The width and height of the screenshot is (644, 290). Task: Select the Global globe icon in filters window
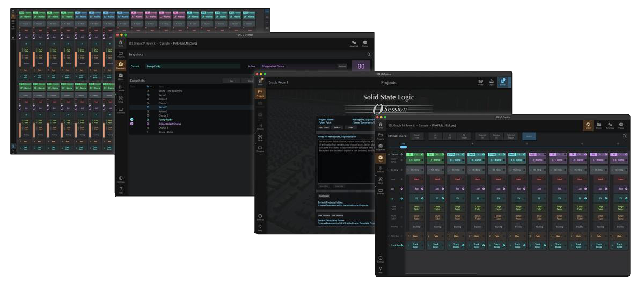click(x=588, y=125)
